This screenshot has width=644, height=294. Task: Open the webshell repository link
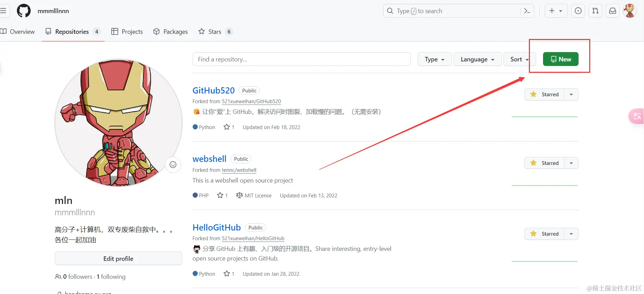pos(209,159)
